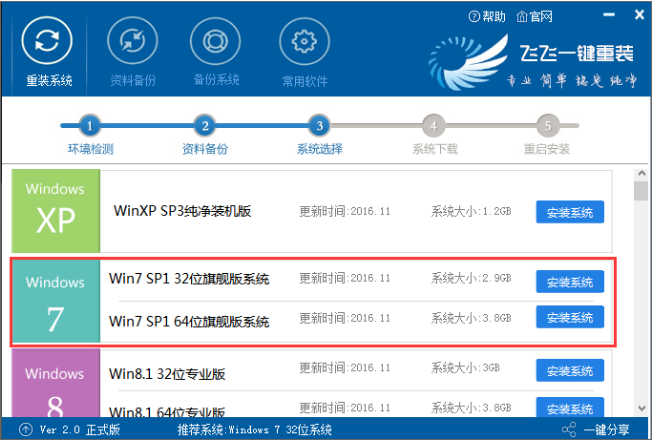Click the Win7 SP1 64位旗舰版系统 title
The width and height of the screenshot is (654, 444).
click(189, 321)
